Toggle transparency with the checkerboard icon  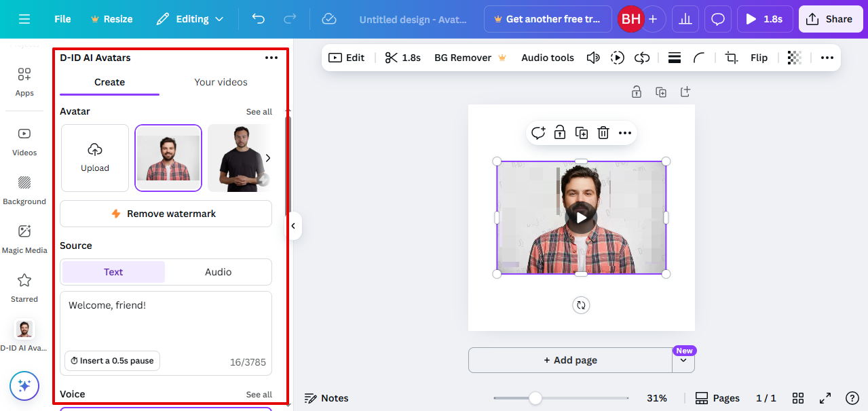coord(794,58)
